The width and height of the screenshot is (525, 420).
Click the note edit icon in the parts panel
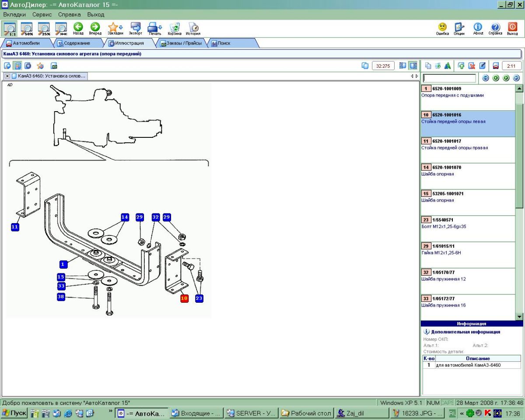coord(482,66)
